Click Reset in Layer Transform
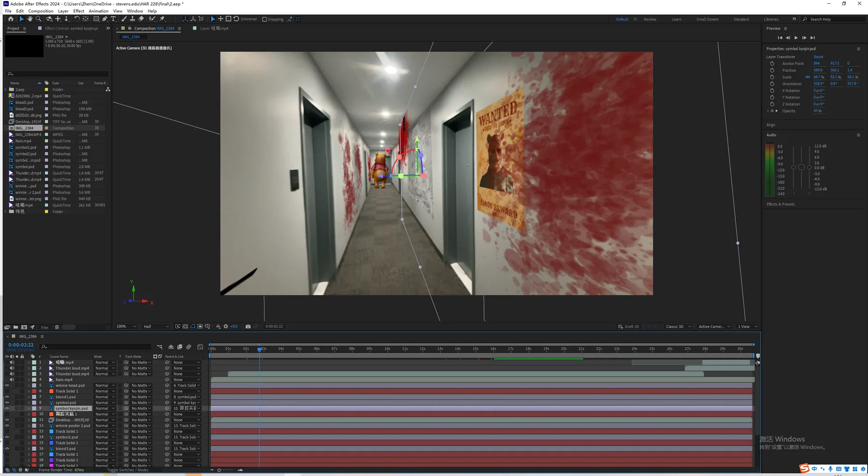Viewport: 868px width, 476px height. coord(818,57)
